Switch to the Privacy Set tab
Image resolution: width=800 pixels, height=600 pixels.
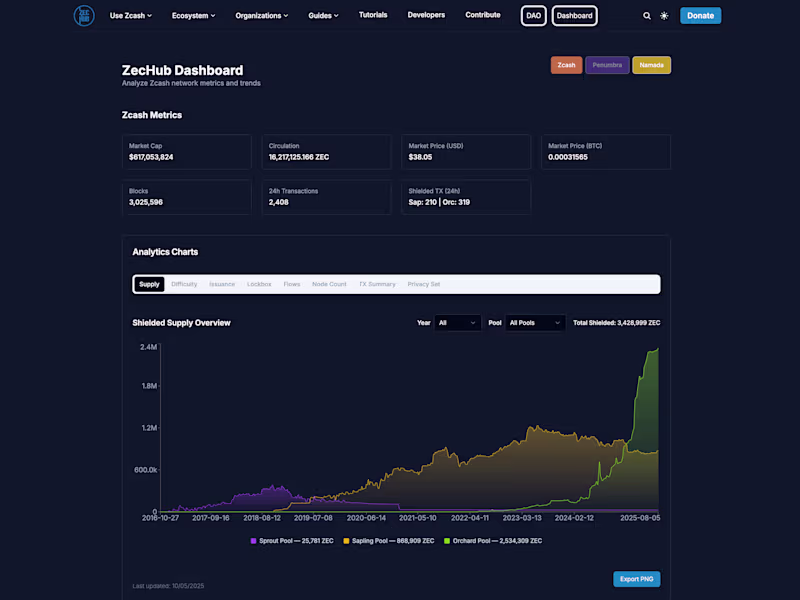coord(423,284)
